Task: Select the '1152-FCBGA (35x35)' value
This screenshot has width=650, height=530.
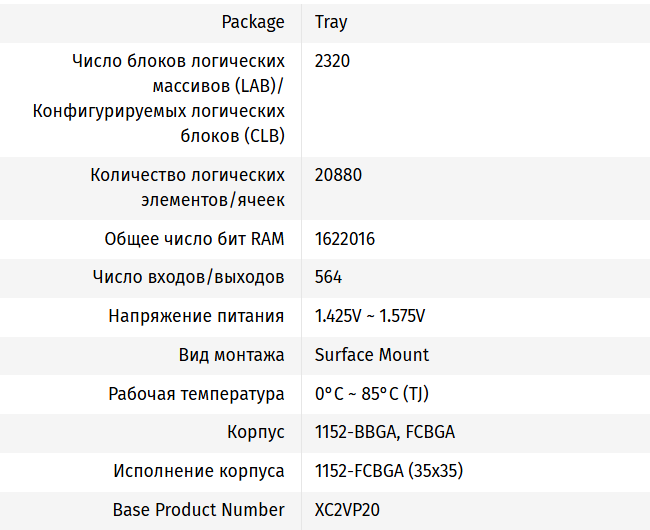Action: (389, 471)
